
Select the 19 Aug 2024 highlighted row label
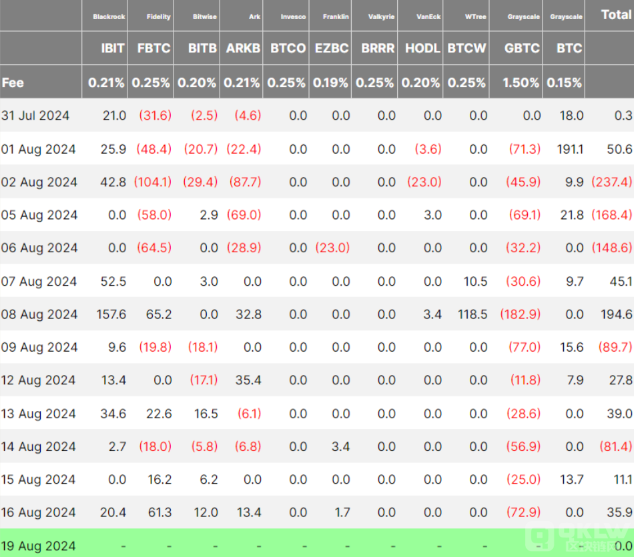coord(39,546)
